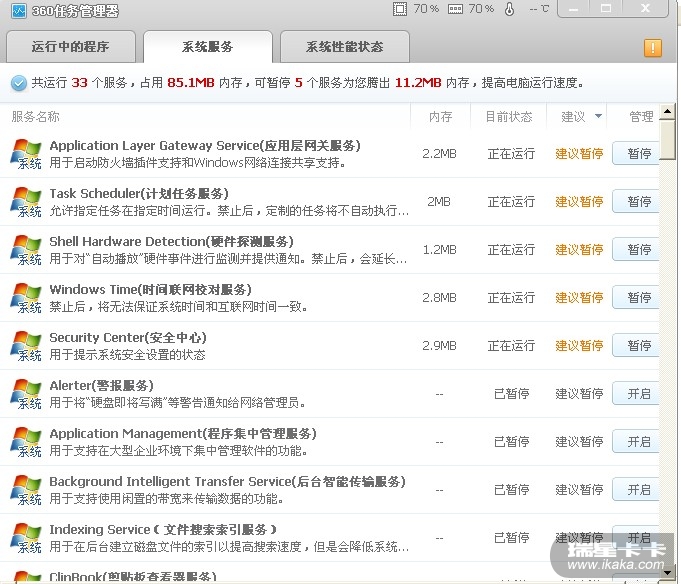
Task: Select Alerter(警报服务) name text
Action: (101, 386)
